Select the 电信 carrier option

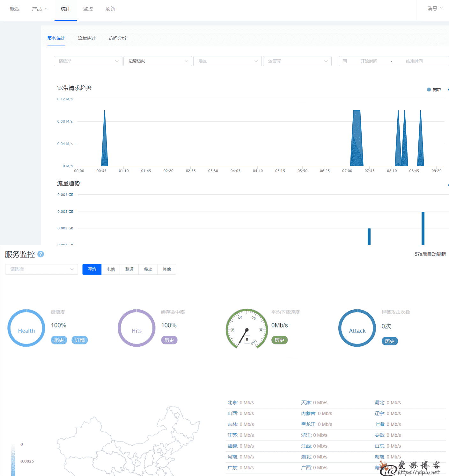click(111, 269)
